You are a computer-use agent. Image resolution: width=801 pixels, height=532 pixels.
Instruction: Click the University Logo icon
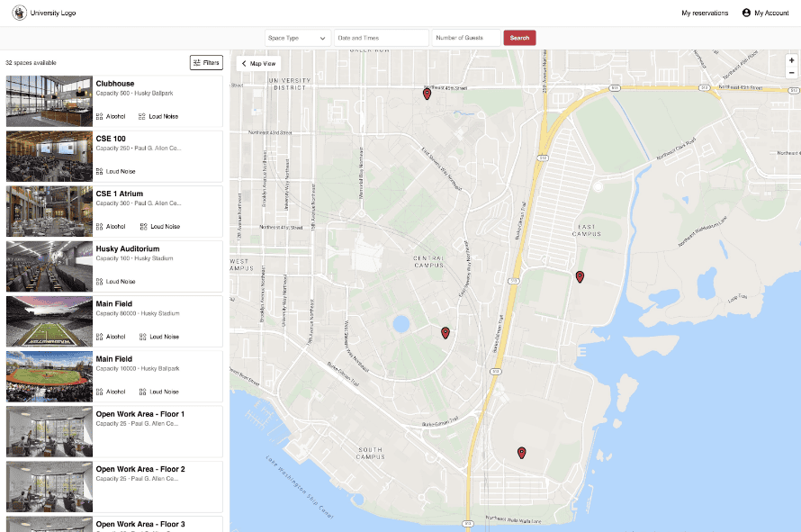click(20, 13)
